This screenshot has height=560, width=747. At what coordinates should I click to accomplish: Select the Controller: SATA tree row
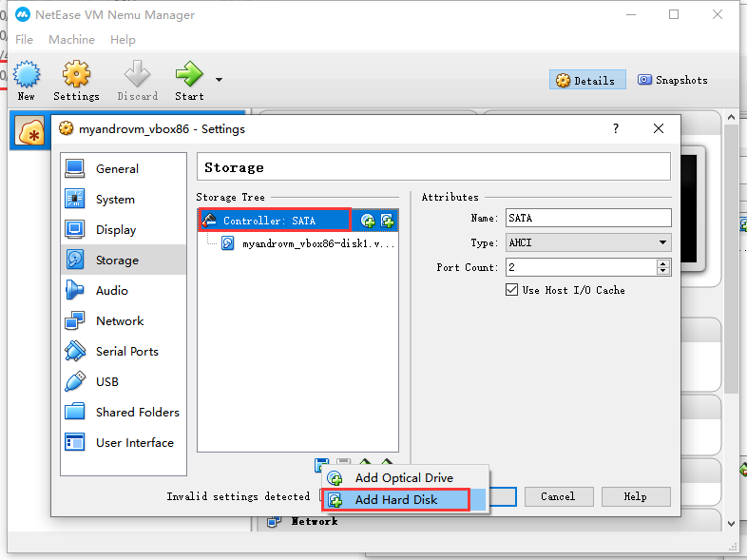[297, 221]
